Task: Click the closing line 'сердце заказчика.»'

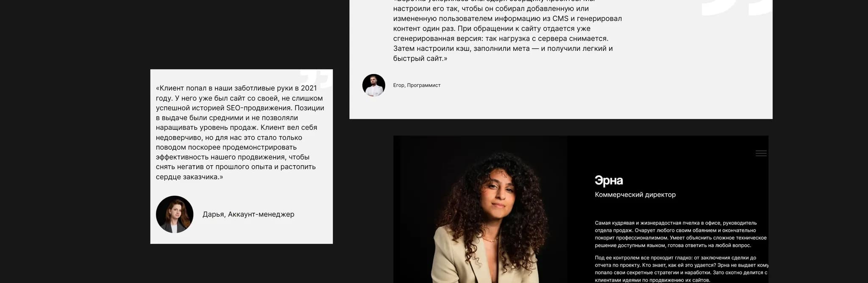Action: (189, 177)
